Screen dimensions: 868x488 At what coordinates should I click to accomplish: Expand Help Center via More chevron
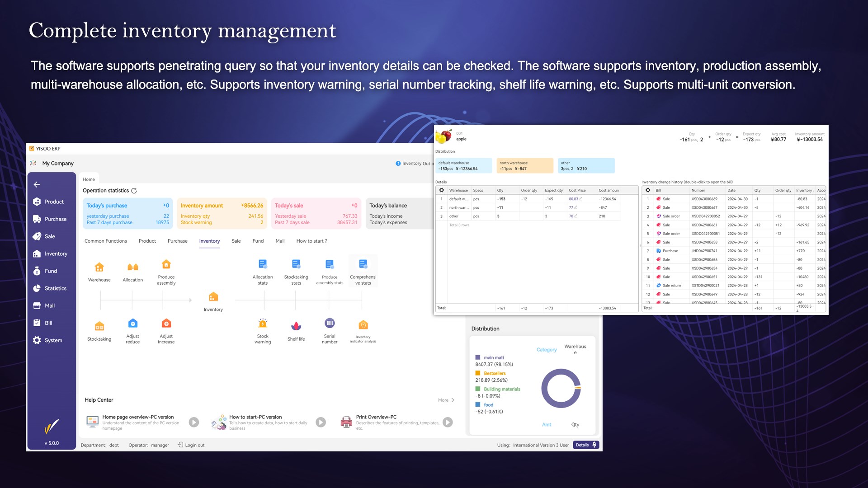tap(453, 400)
